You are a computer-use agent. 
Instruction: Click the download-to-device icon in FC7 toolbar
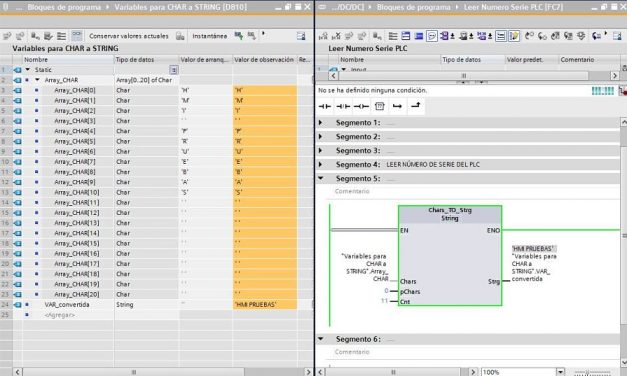coord(568,36)
